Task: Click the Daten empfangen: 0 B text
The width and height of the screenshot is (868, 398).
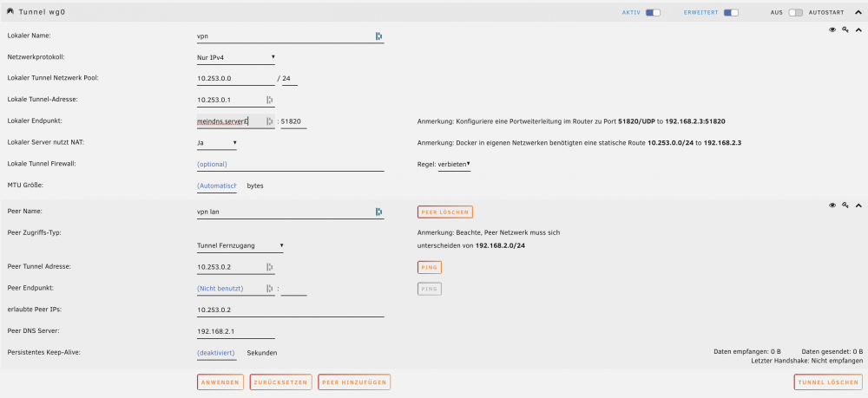Action: coord(747,351)
